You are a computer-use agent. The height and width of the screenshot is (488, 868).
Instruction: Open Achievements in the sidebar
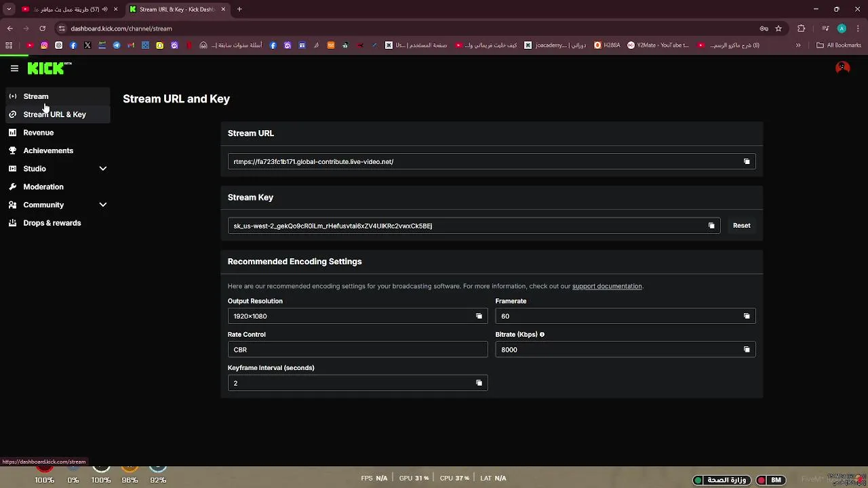point(57,150)
